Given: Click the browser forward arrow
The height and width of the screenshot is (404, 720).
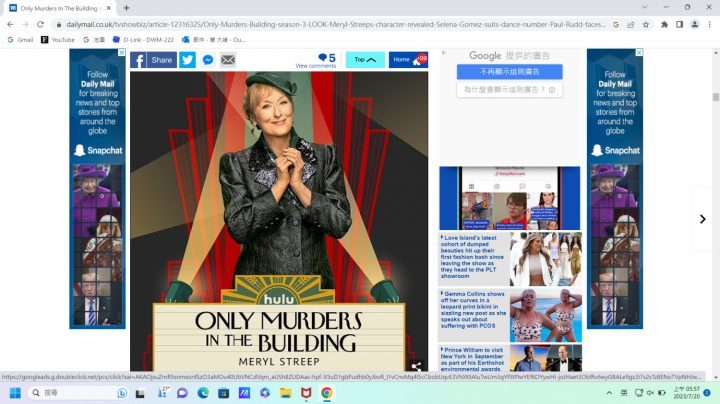Looking at the screenshot, I should pos(25,24).
